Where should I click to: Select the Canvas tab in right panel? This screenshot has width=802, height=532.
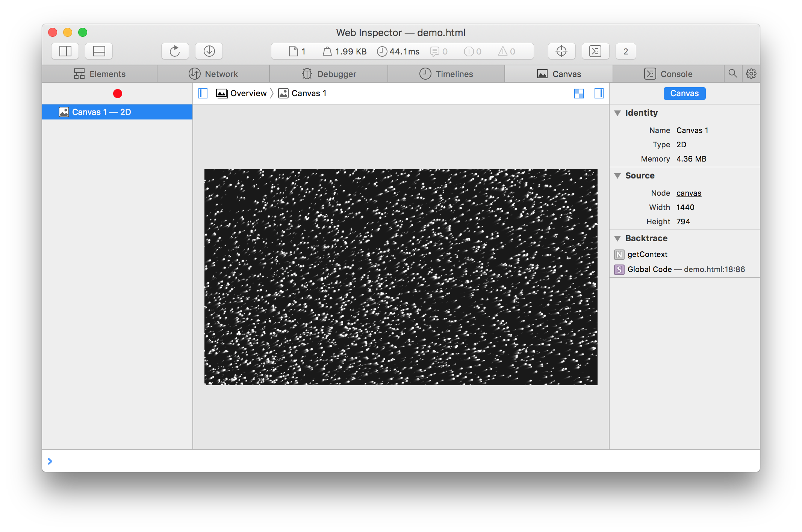(684, 93)
